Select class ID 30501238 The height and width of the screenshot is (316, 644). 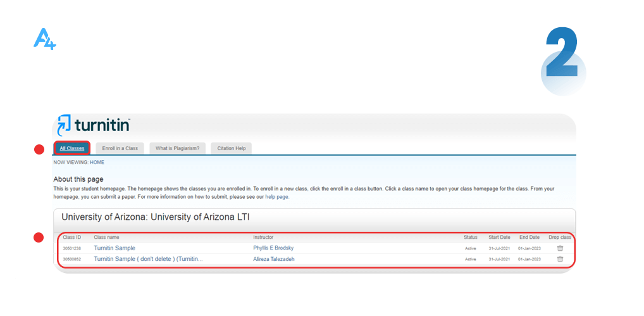pos(72,249)
